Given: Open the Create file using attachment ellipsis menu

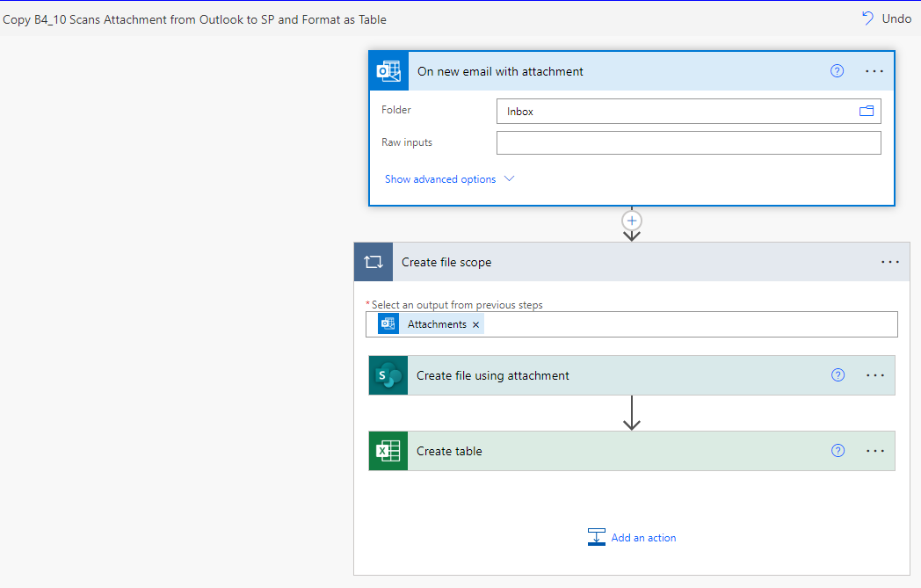Looking at the screenshot, I should pyautogui.click(x=874, y=374).
